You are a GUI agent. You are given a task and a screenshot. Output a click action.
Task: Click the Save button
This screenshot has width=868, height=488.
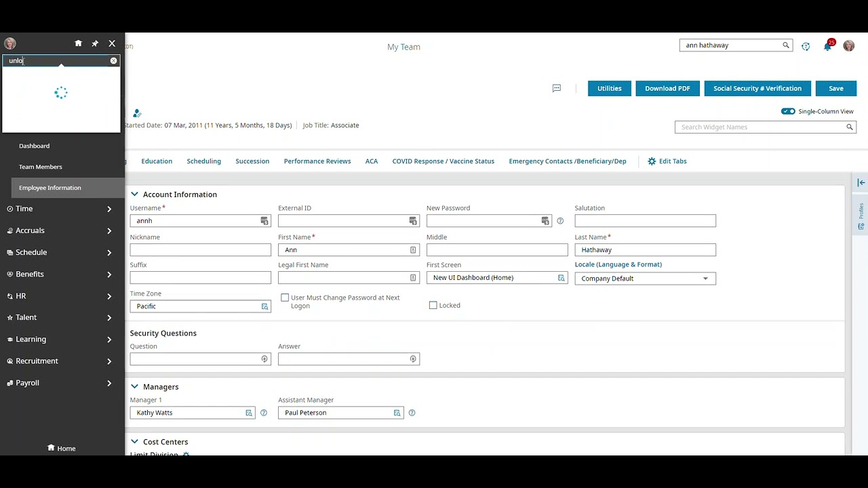click(x=835, y=89)
